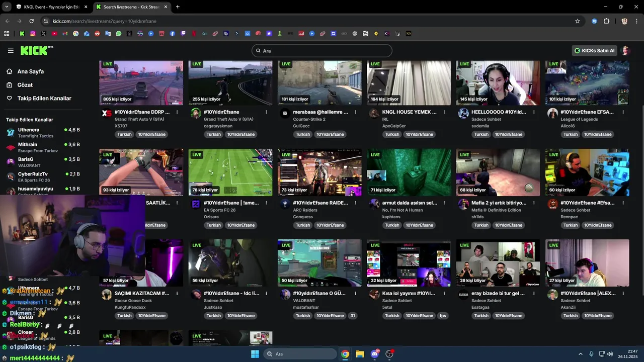Screen dimensions: 644x362
Task: Click Rennpac channel avatar
Action: pos(552,204)
